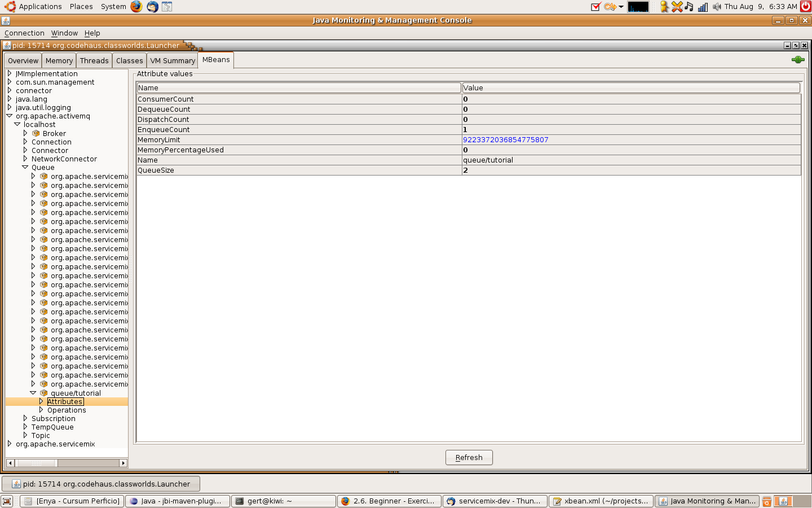Click the tree scrollbar right arrow
This screenshot has width=812, height=508.
pyautogui.click(x=123, y=463)
